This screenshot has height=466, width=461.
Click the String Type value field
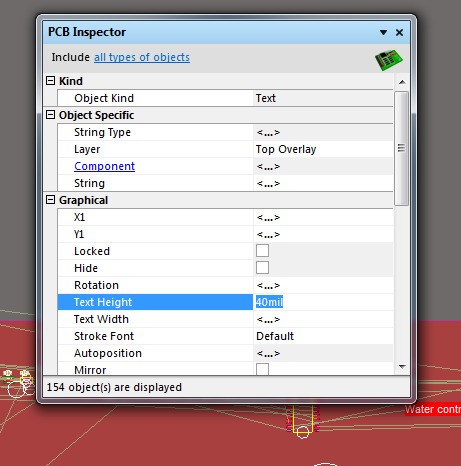[x=323, y=132]
